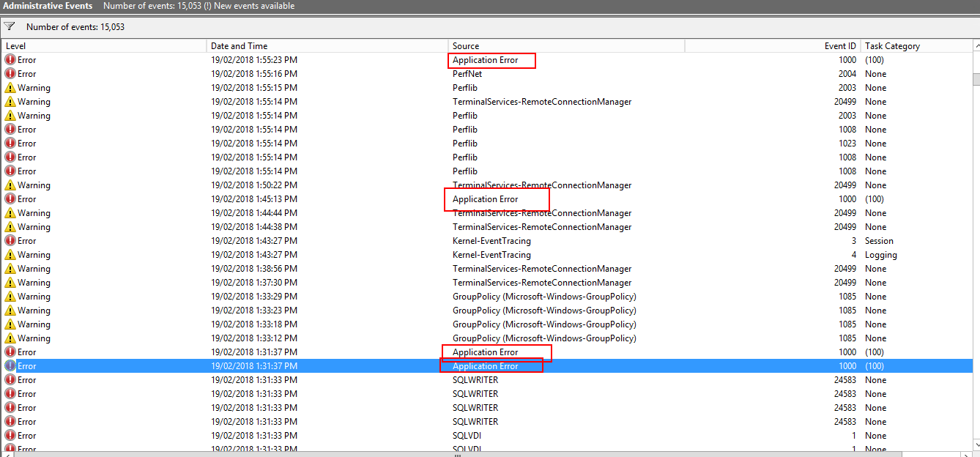Click warning icon of 1:44:44 PM row

pos(10,213)
